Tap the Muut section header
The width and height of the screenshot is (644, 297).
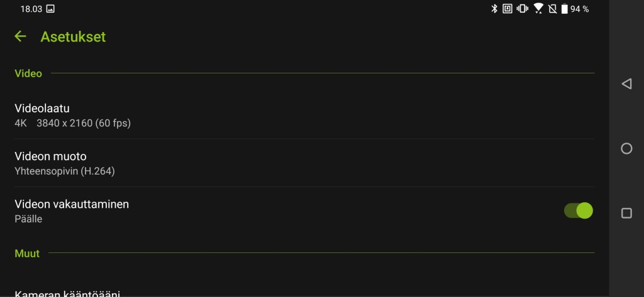[27, 253]
